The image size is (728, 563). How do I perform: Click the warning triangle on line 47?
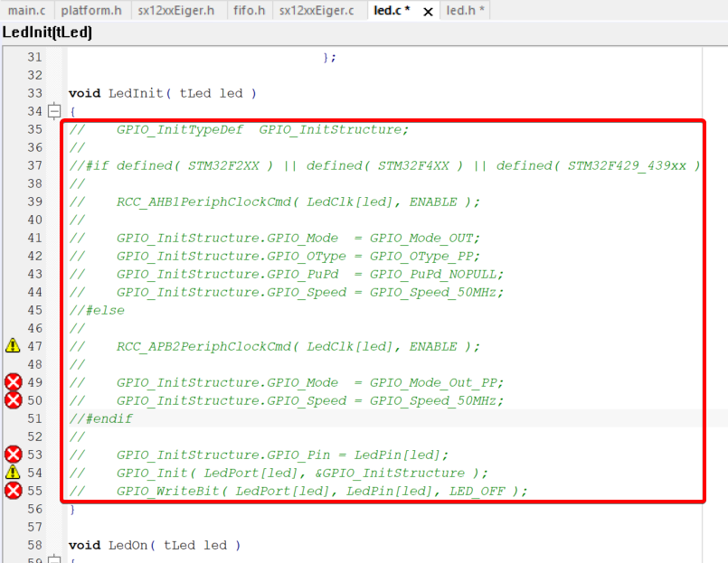coord(13,346)
